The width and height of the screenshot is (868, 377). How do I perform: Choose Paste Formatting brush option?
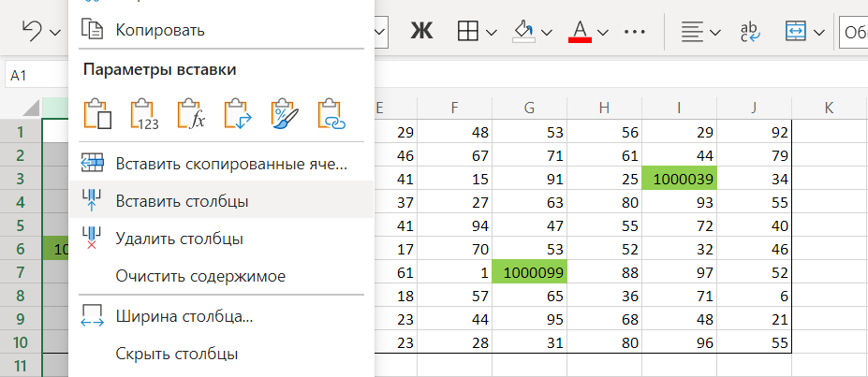(x=284, y=113)
